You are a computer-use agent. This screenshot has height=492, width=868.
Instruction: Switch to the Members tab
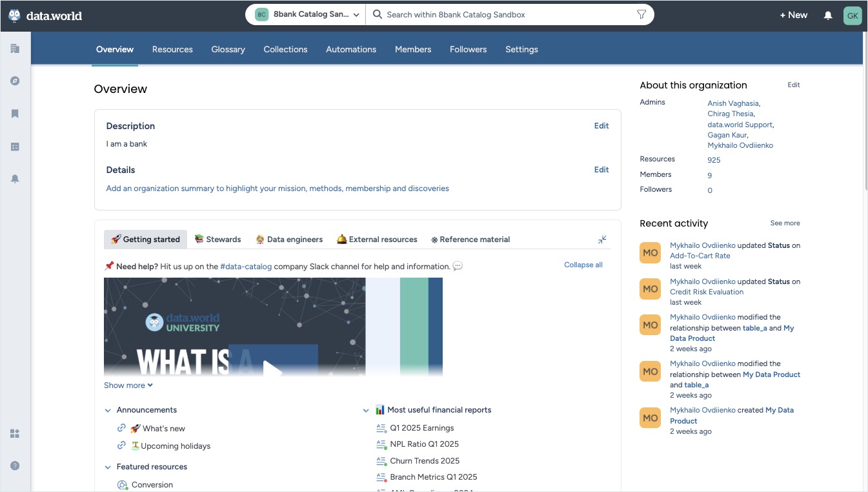click(x=413, y=49)
